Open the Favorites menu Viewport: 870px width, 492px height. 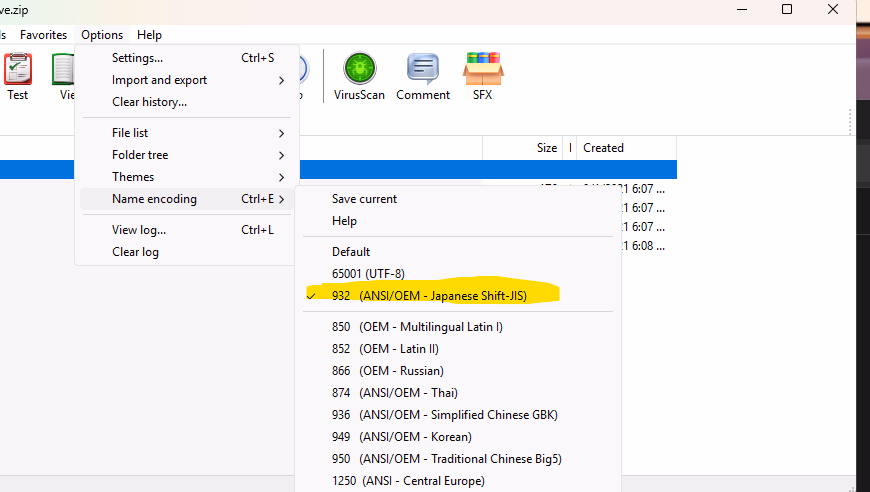pos(44,35)
